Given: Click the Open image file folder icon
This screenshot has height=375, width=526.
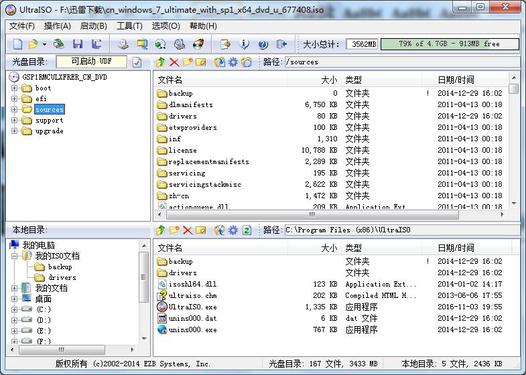Looking at the screenshot, I should [34, 44].
